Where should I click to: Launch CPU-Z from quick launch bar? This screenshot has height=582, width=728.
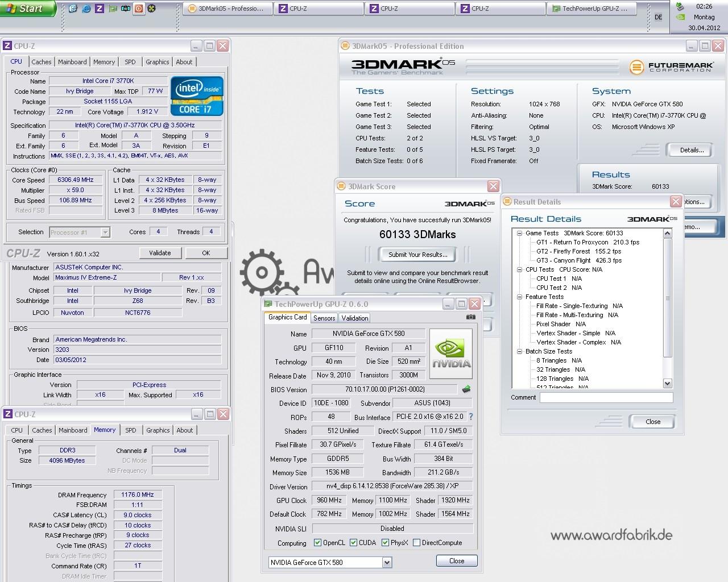pos(100,9)
